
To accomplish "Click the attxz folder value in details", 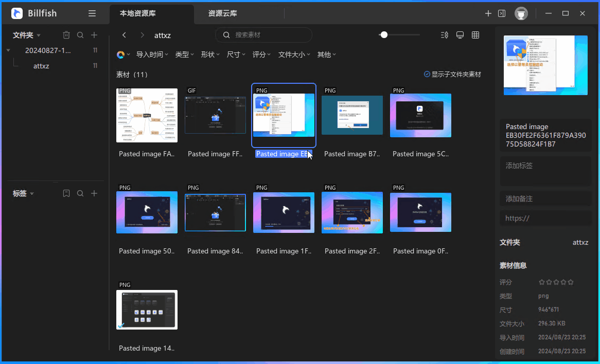I will (580, 243).
